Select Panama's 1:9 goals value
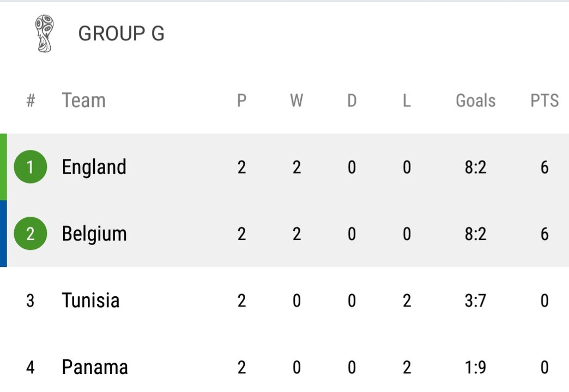Screen dimensions: 569x392 point(475,367)
